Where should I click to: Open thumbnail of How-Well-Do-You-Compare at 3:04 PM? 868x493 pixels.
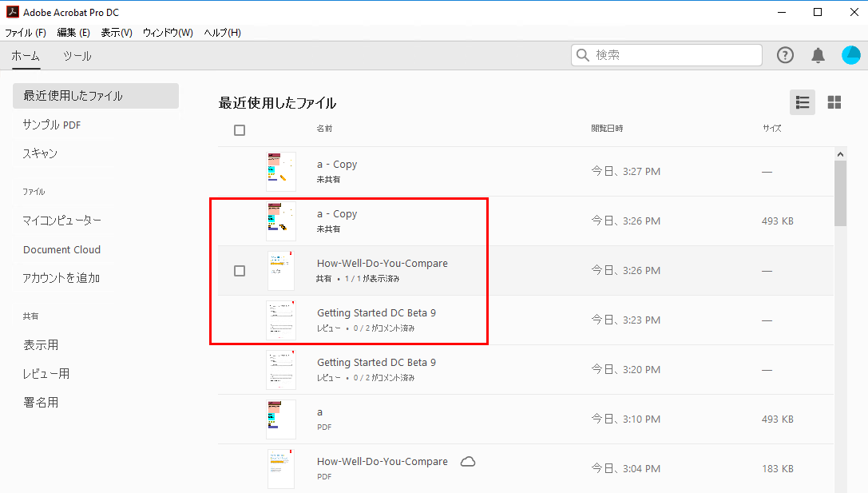280,468
